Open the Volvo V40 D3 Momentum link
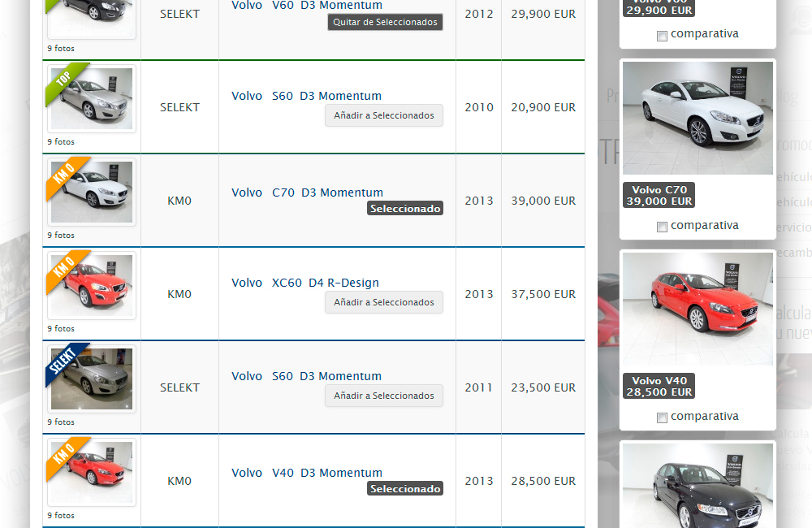 pyautogui.click(x=307, y=473)
